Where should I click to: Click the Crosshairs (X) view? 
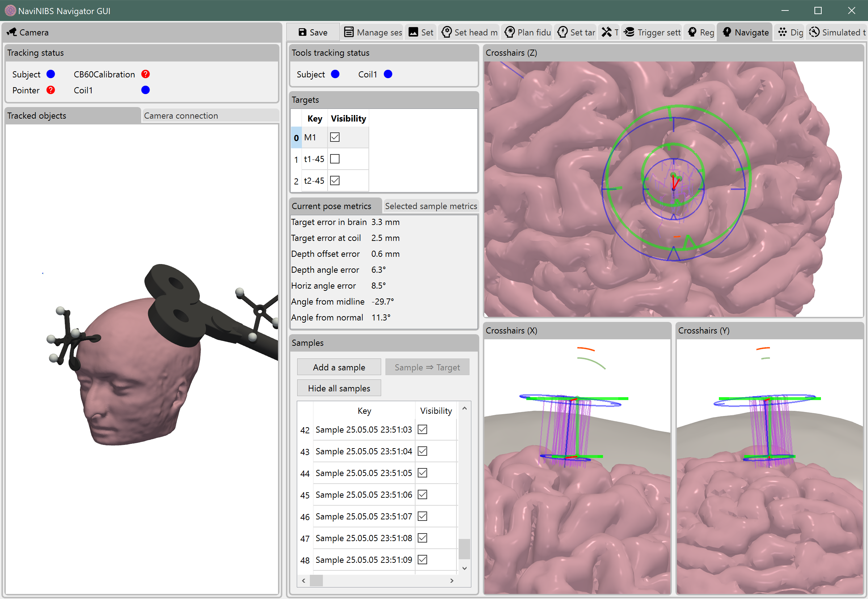point(577,467)
